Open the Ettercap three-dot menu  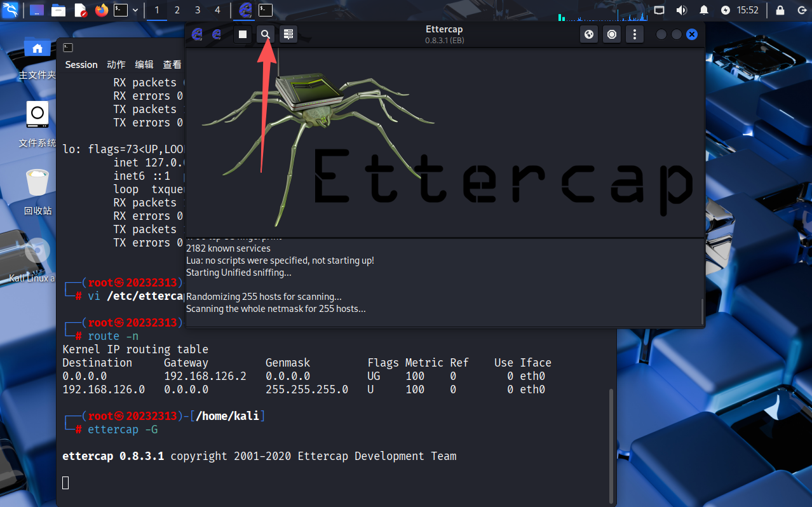click(635, 34)
